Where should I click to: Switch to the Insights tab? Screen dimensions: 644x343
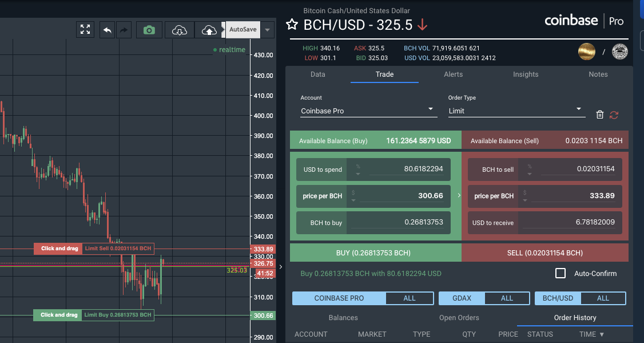[x=525, y=74]
